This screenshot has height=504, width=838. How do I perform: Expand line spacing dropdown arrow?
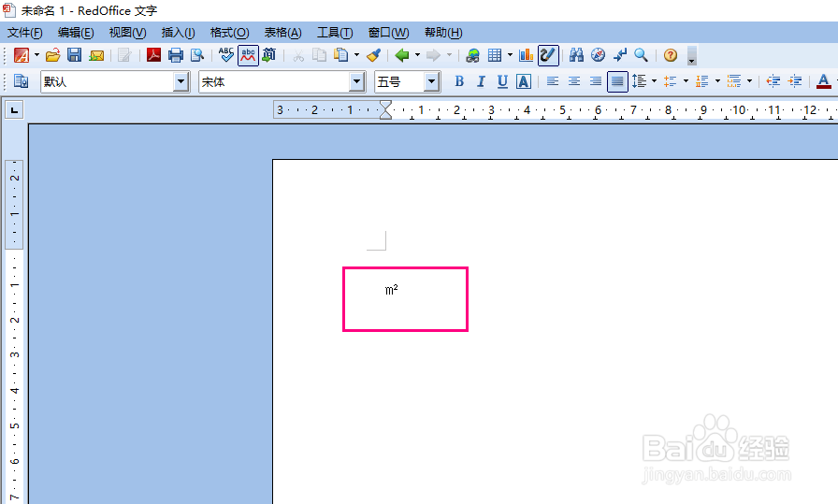click(654, 81)
